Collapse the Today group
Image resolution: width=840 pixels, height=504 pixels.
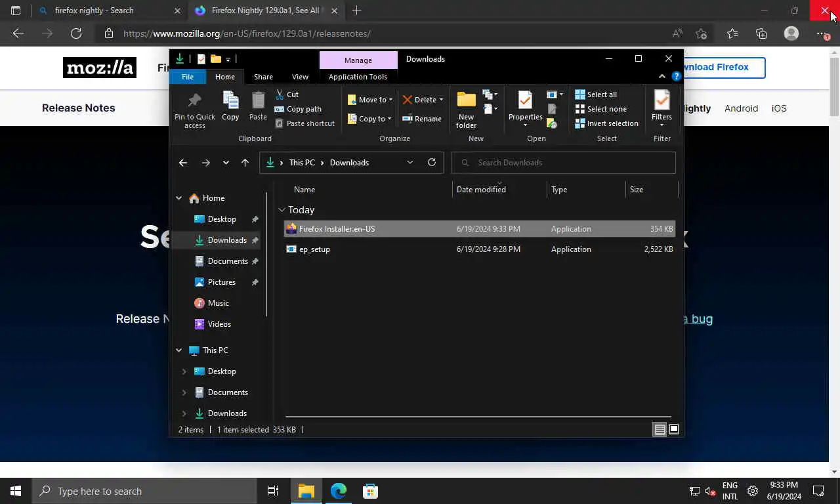coord(282,210)
